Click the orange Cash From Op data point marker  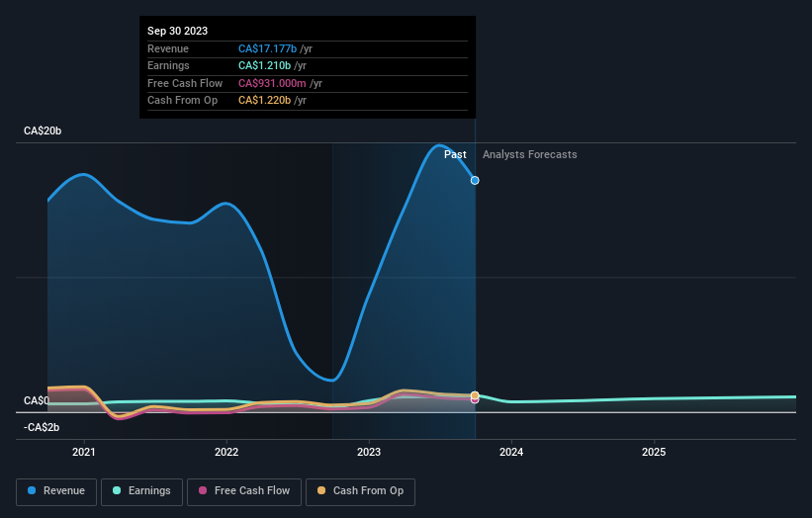click(x=475, y=395)
